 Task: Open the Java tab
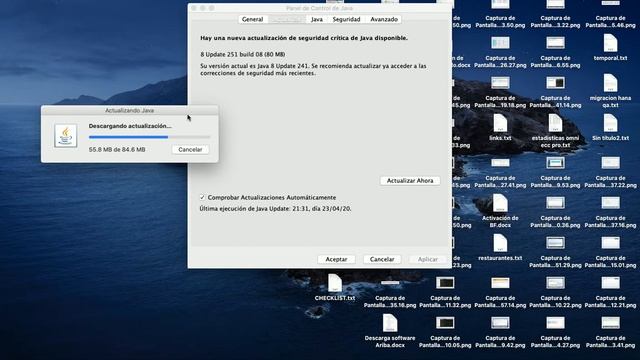[x=317, y=19]
